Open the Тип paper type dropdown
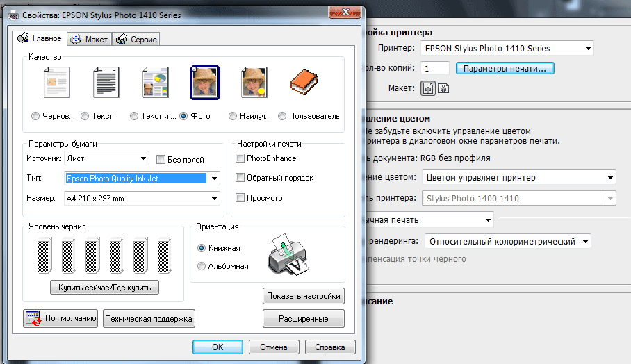The height and width of the screenshot is (364, 631). click(142, 178)
